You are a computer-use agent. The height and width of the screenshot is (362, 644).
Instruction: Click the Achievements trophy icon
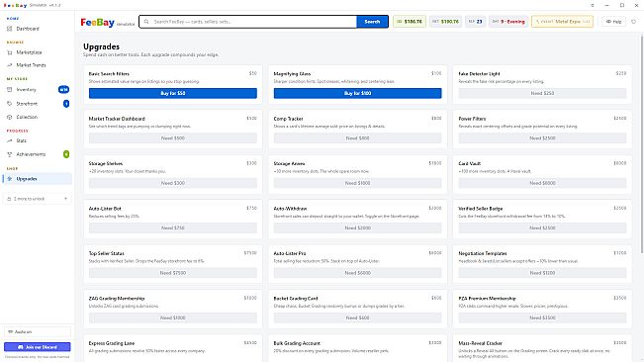click(10, 154)
